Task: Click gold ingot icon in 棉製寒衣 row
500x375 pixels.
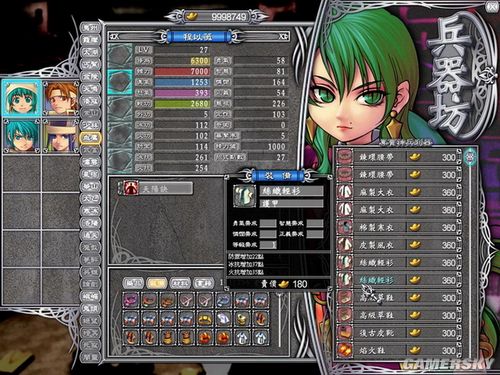Action: coord(415,227)
